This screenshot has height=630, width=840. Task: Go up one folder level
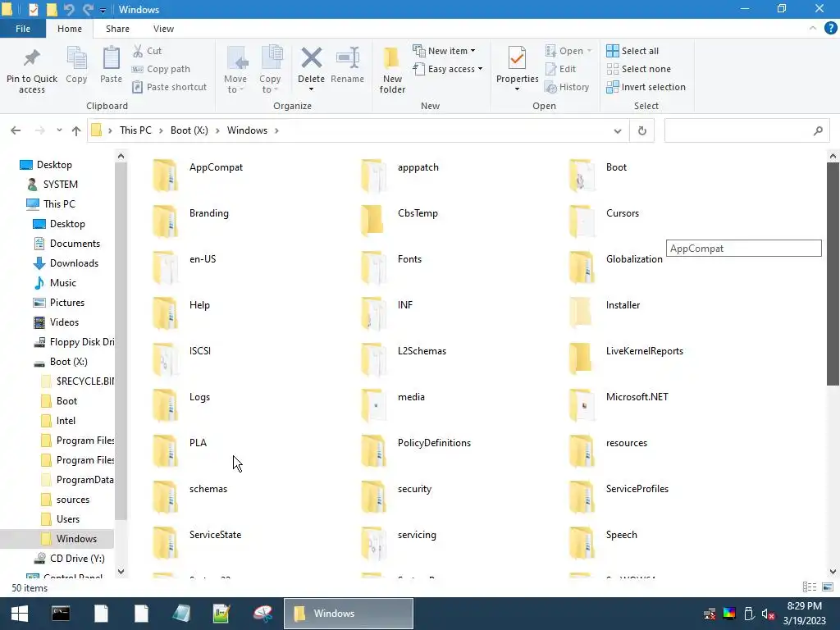point(76,130)
